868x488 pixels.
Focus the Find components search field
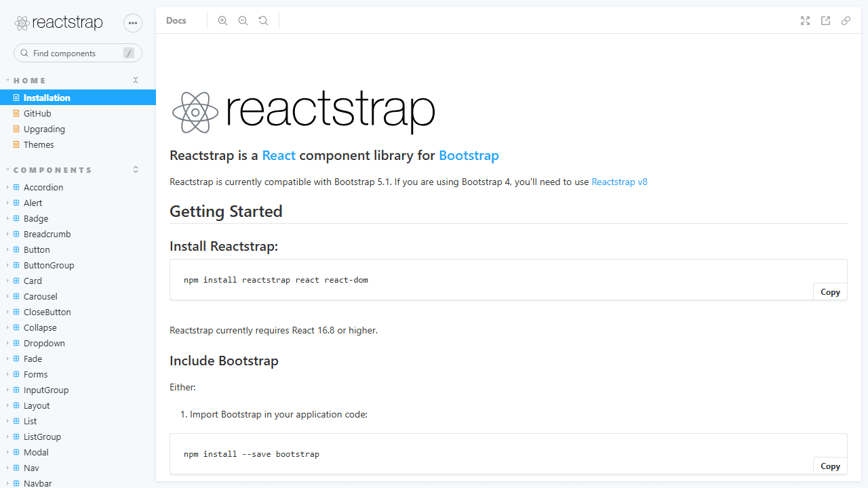click(x=78, y=53)
